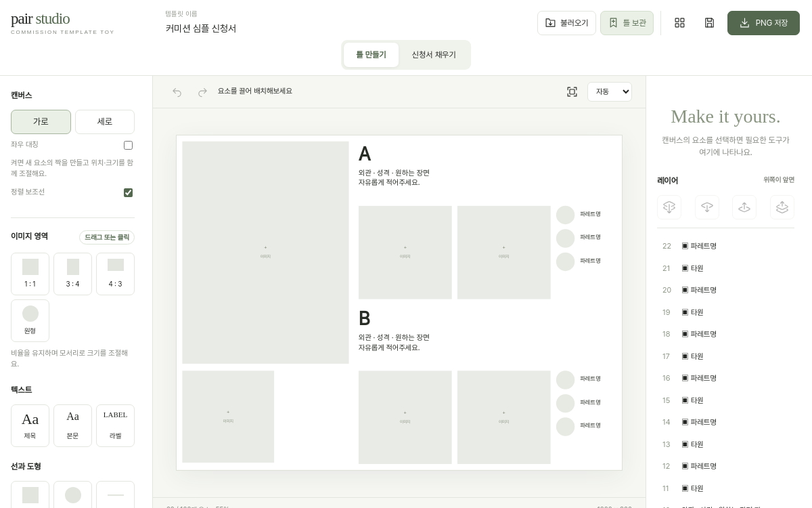812x508 pixels.
Task: Select the second image placeholder under heading B
Action: [x=504, y=417]
